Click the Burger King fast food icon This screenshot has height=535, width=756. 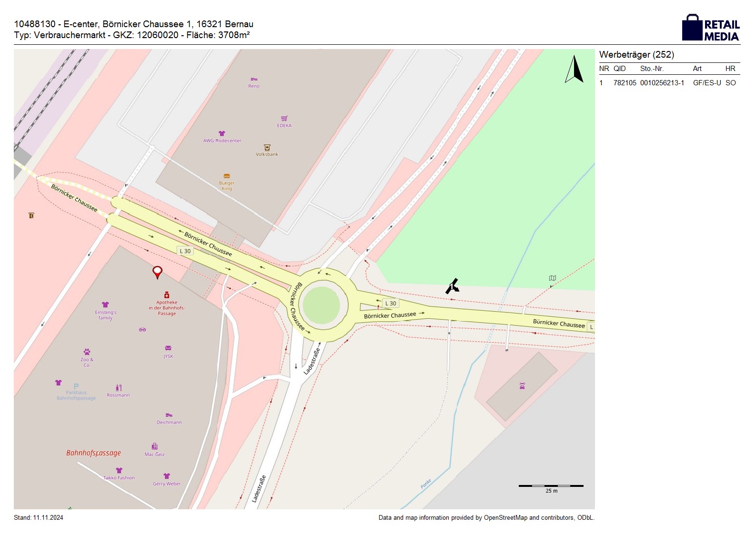click(x=227, y=176)
